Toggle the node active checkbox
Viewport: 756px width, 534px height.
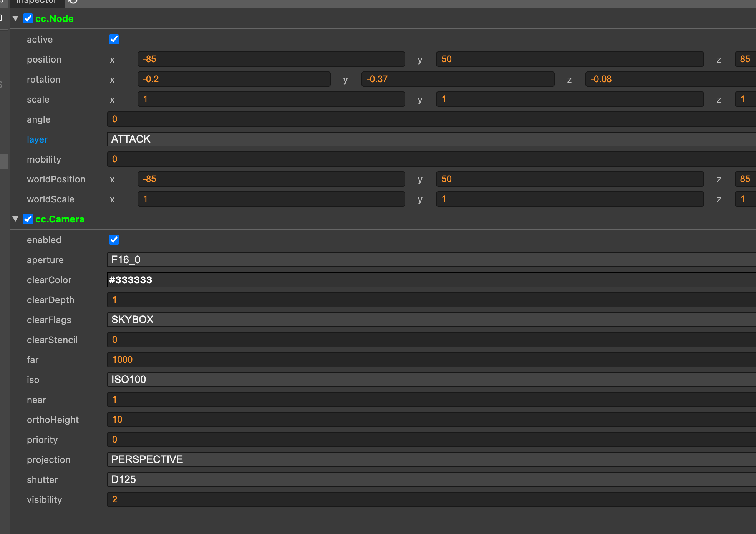click(x=114, y=39)
